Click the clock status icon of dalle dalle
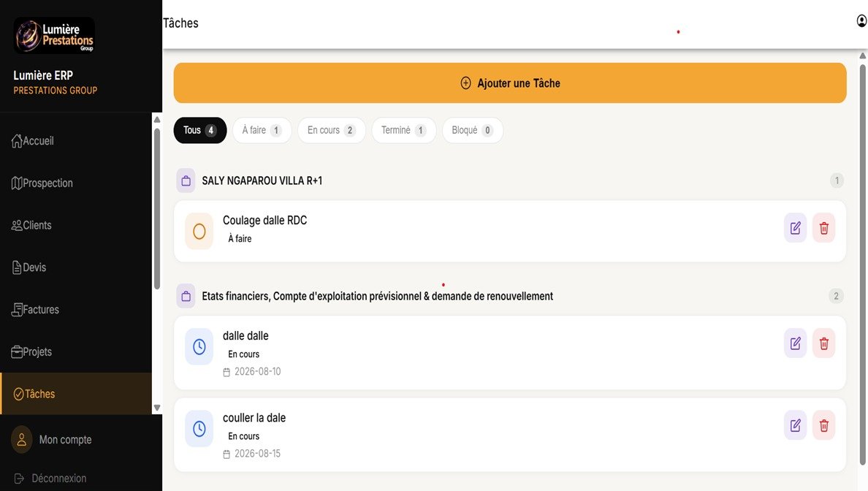 tap(199, 346)
